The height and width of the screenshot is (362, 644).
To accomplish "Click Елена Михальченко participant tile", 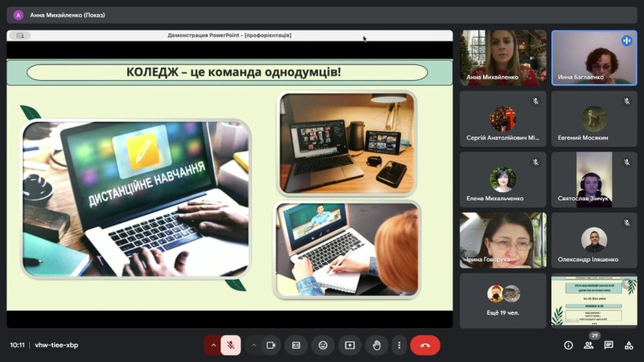I will click(503, 179).
